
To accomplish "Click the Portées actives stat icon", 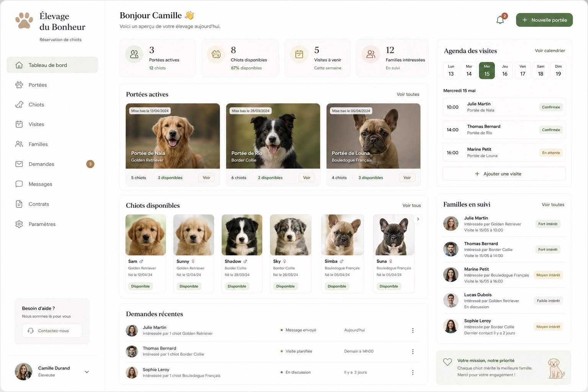I will (134, 54).
